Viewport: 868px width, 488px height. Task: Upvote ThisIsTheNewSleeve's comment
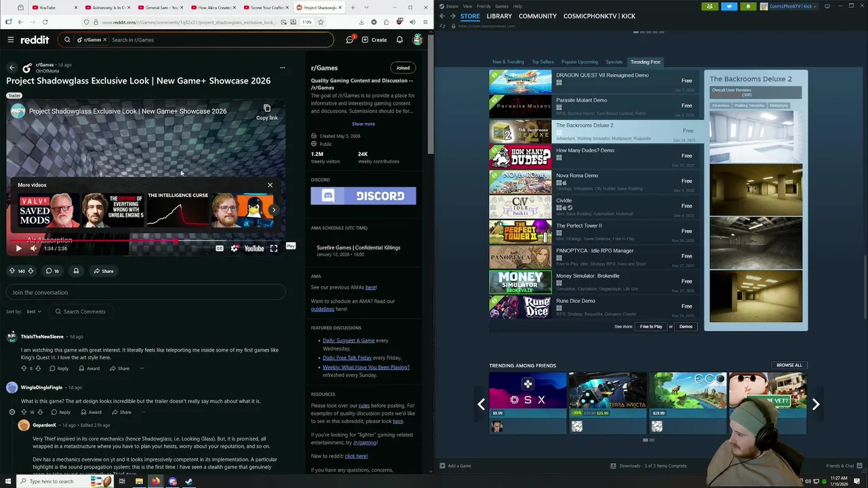pos(22,369)
